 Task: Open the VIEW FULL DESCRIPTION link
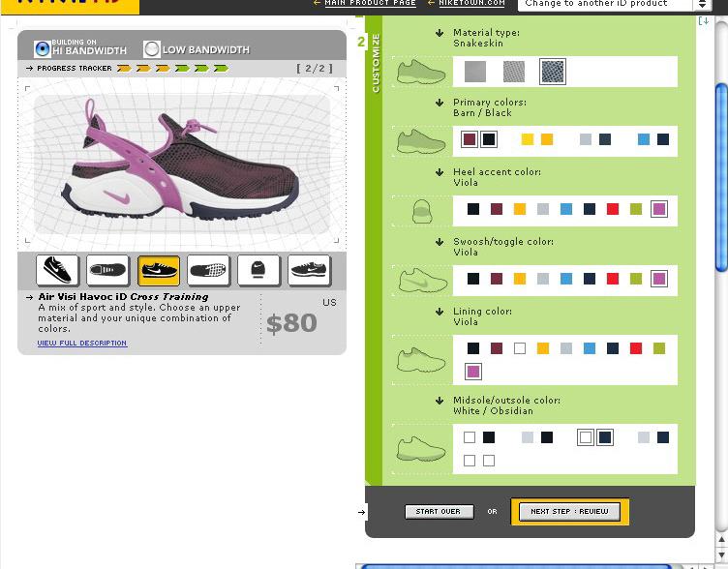pyautogui.click(x=82, y=343)
